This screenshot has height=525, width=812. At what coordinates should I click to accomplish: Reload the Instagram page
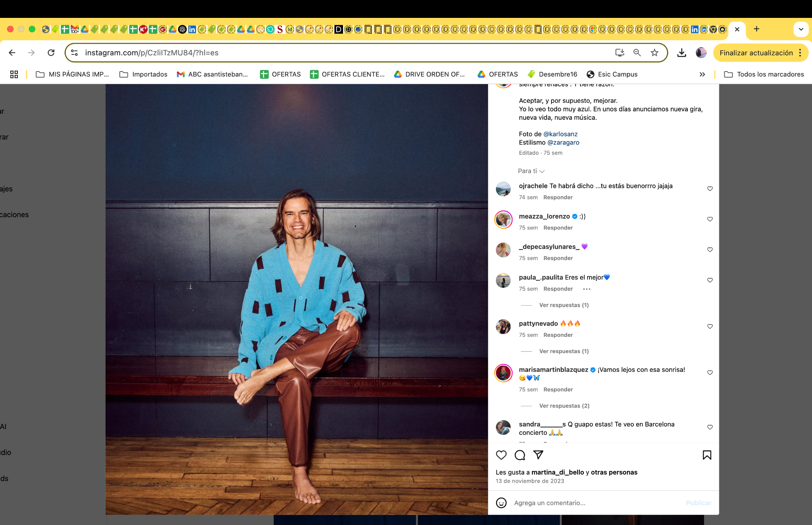point(51,53)
